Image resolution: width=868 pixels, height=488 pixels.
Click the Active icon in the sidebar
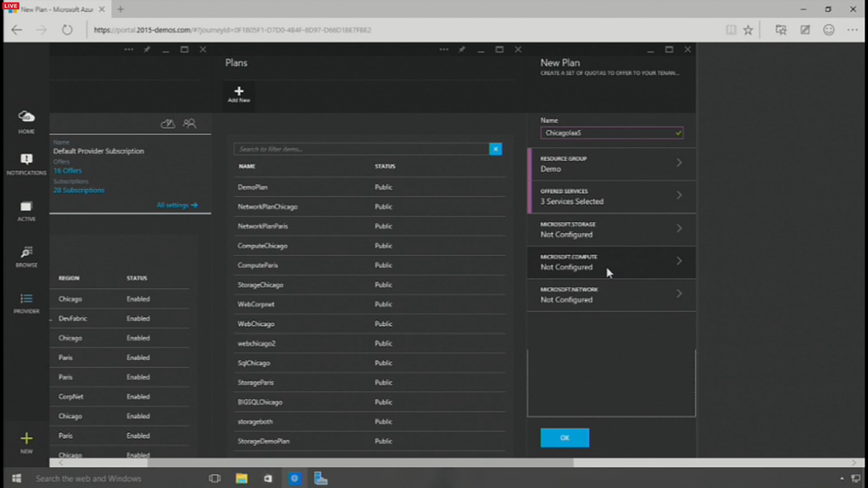tap(26, 209)
